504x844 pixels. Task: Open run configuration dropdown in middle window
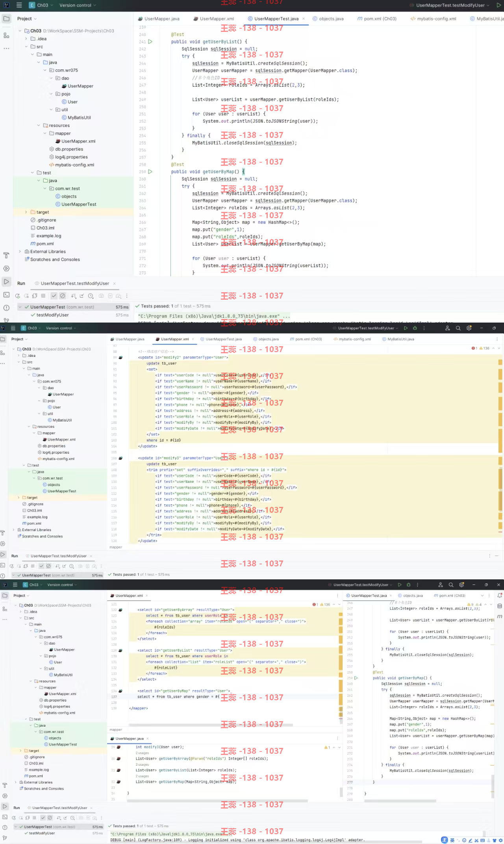pyautogui.click(x=365, y=328)
